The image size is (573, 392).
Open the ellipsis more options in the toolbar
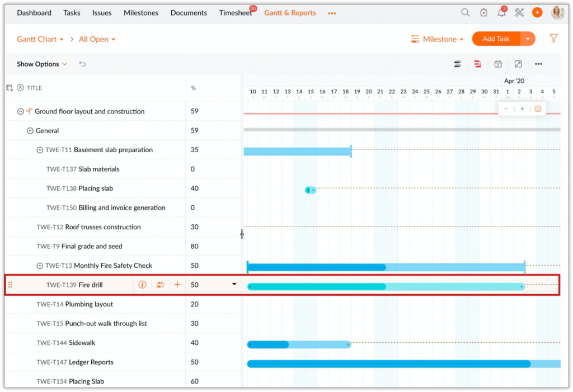pyautogui.click(x=538, y=64)
